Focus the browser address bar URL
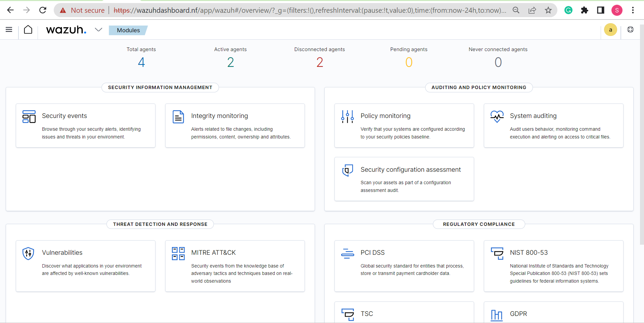 coord(310,10)
